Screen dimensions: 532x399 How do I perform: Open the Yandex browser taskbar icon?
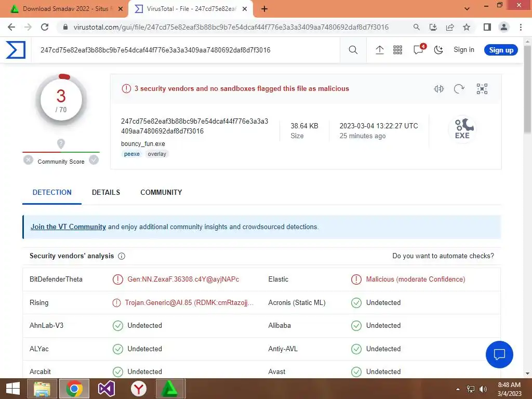tap(138, 389)
